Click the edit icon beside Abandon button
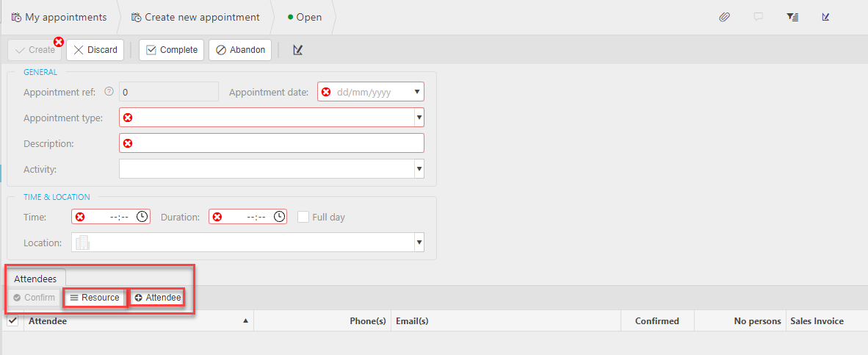This screenshot has height=355, width=868. [x=297, y=50]
